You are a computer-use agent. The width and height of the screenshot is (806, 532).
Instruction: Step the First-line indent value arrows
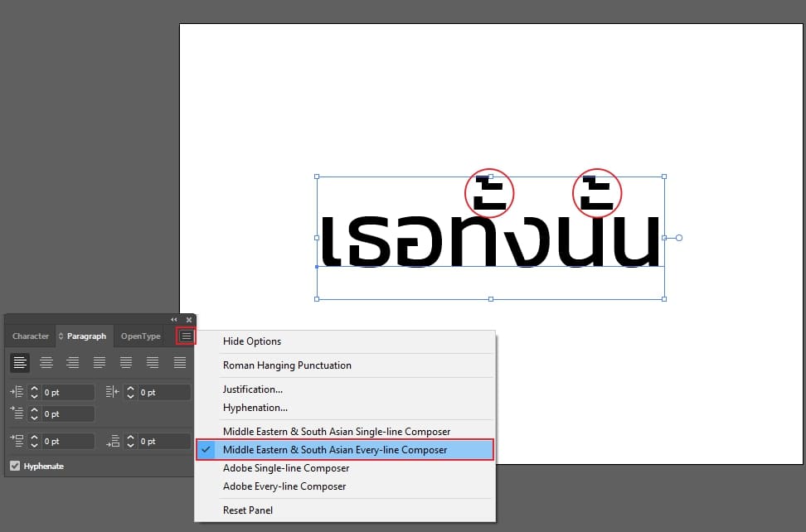(x=35, y=414)
